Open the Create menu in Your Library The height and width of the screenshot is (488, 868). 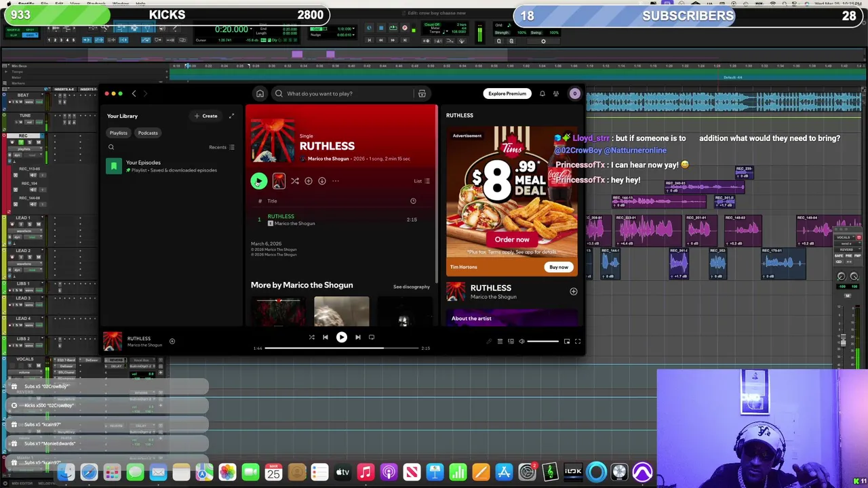(206, 116)
